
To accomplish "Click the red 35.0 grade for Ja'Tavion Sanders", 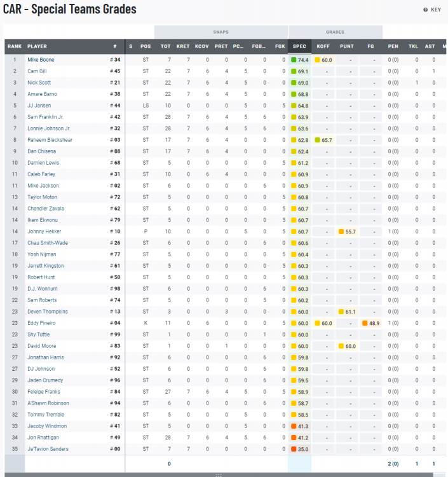I will pos(294,449).
